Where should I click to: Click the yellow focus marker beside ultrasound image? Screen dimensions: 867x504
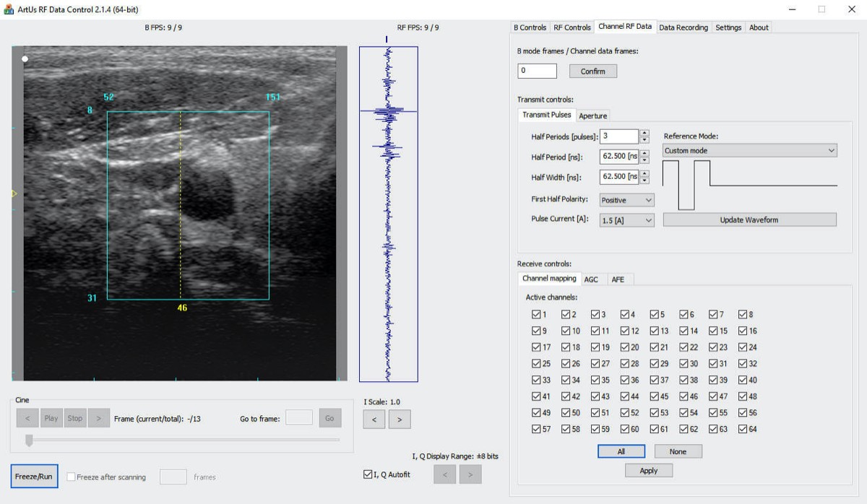coord(14,194)
